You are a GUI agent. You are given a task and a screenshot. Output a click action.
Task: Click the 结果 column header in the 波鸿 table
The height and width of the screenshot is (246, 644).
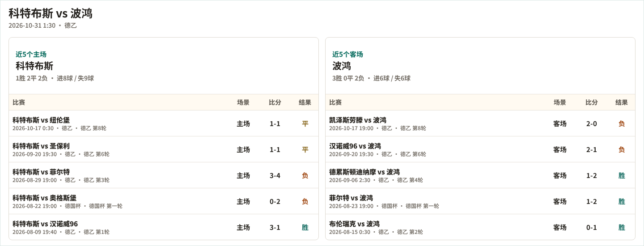point(622,102)
